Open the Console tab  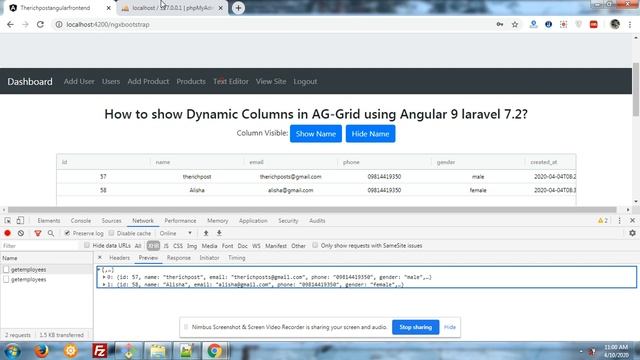81,220
